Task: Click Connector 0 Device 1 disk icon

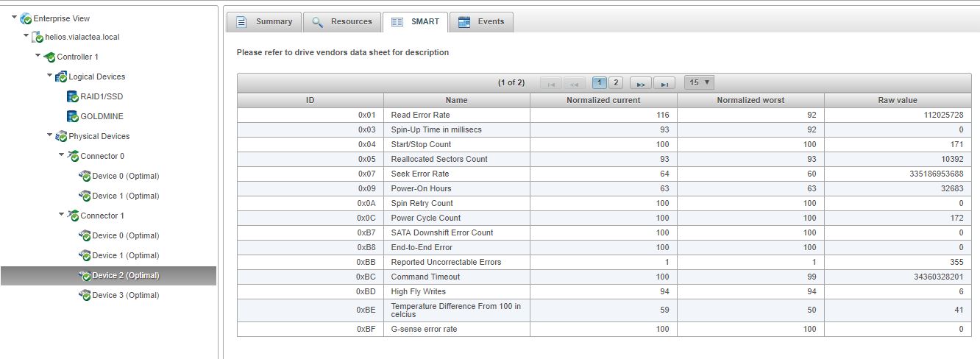Action: click(85, 196)
